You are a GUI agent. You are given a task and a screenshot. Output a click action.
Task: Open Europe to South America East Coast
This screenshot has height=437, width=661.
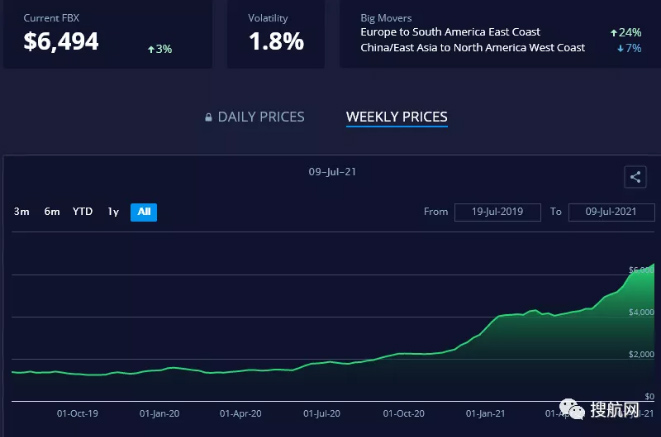pos(450,33)
